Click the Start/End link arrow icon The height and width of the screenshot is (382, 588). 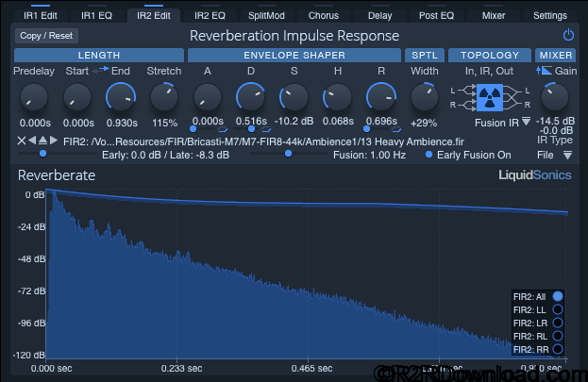click(100, 70)
